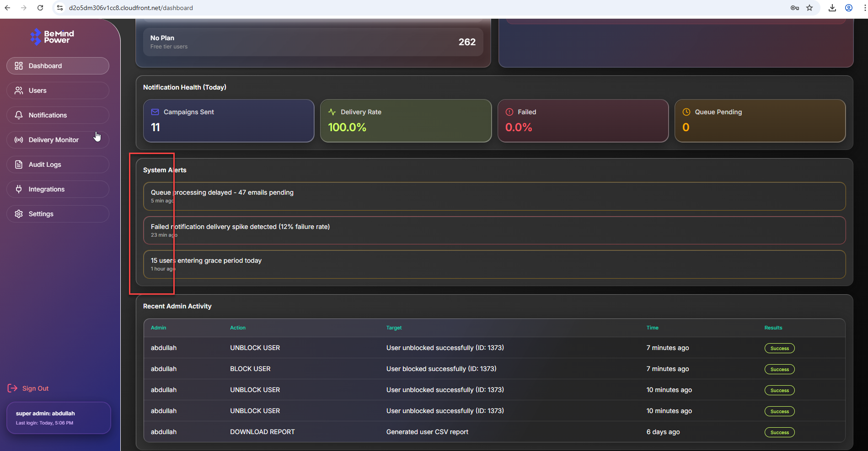868x451 pixels.
Task: Click the Failed alert circle icon
Action: click(x=509, y=112)
